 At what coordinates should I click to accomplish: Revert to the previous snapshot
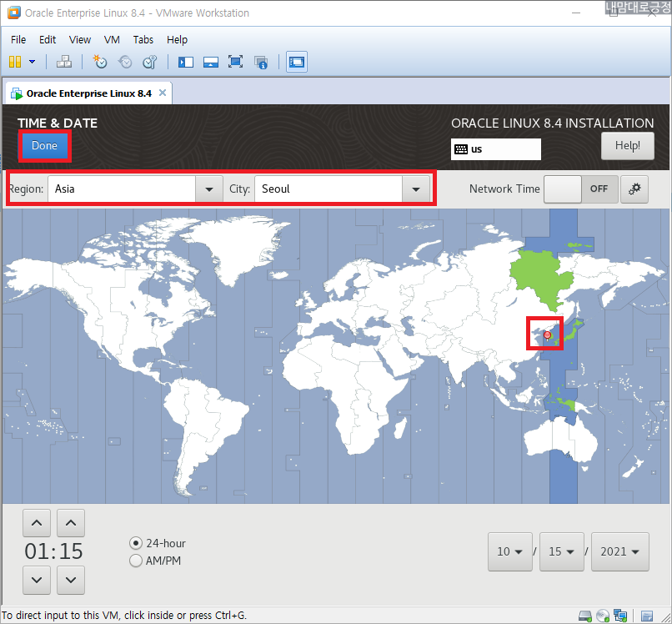point(125,62)
